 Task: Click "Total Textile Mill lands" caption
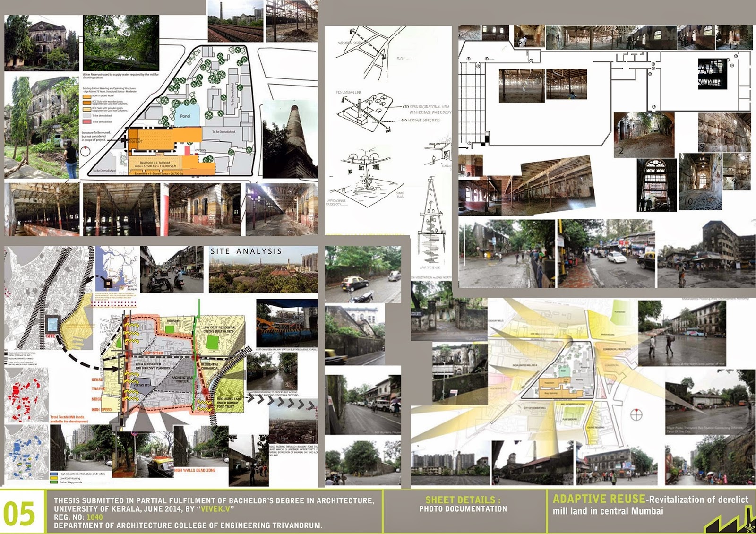(67, 417)
